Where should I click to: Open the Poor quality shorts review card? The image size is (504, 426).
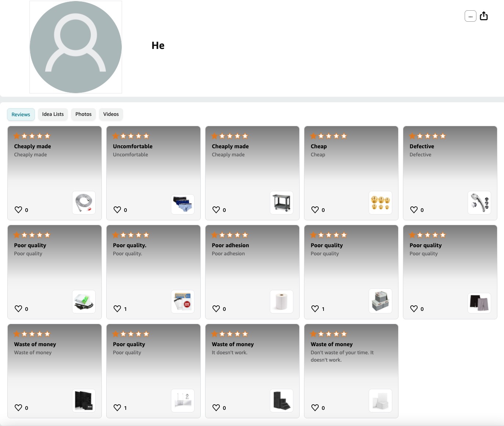coord(450,272)
